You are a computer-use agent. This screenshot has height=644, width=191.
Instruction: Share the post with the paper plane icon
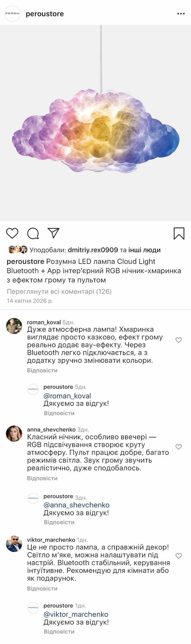(x=53, y=233)
